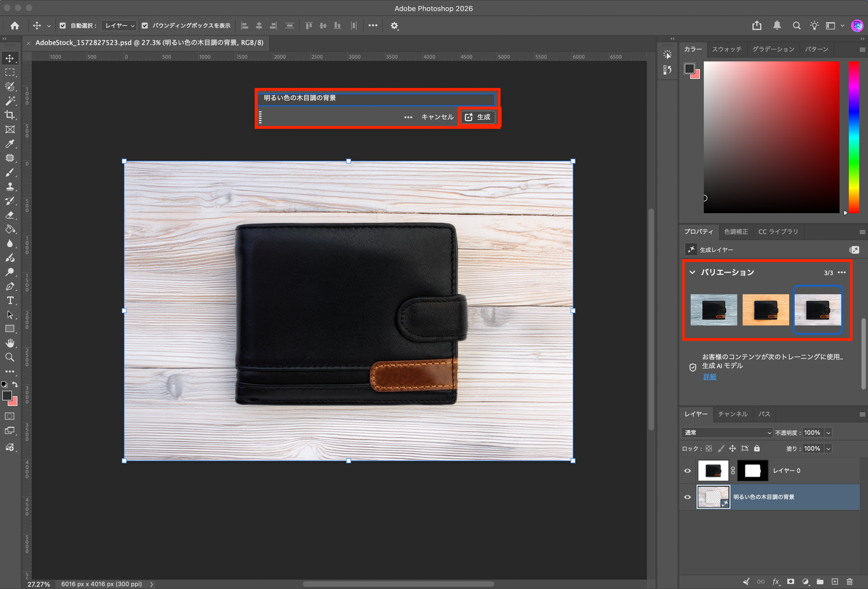868x589 pixels.
Task: Delete layer with the trash icon
Action: coord(849,581)
